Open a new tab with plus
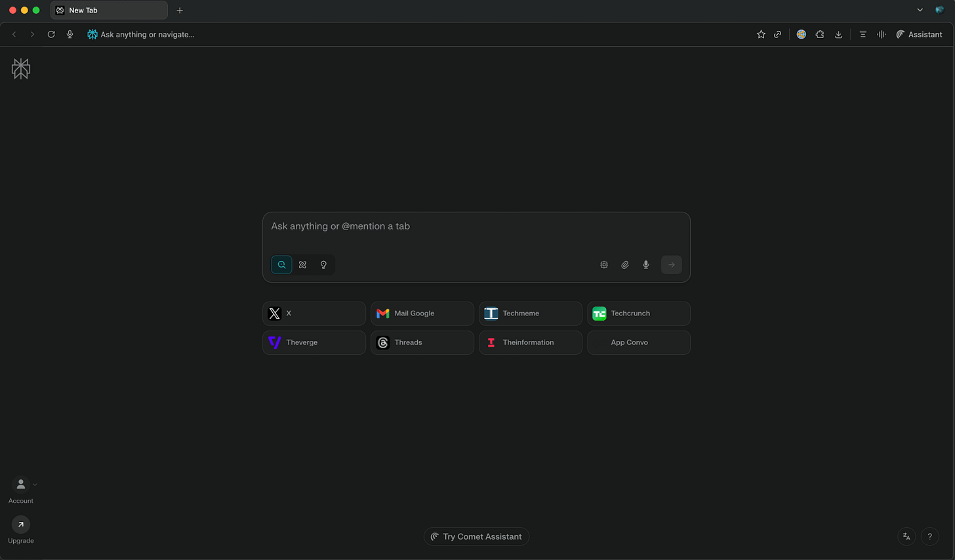 (x=180, y=10)
